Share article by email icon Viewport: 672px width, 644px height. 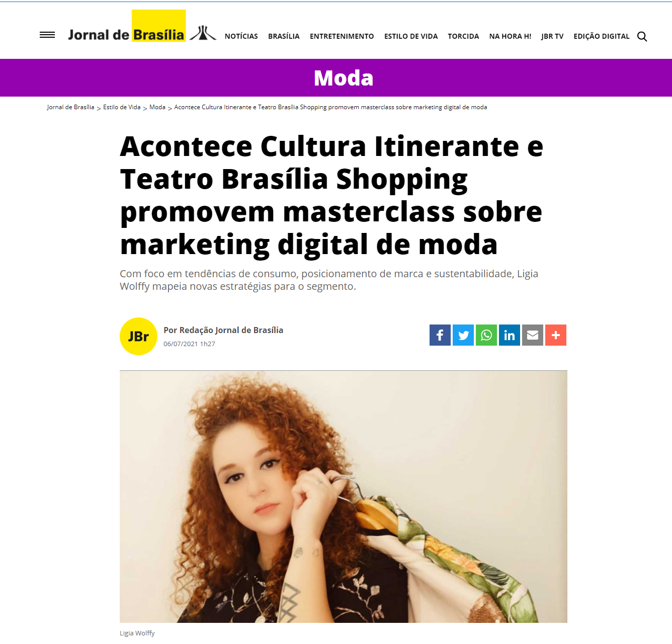click(533, 335)
